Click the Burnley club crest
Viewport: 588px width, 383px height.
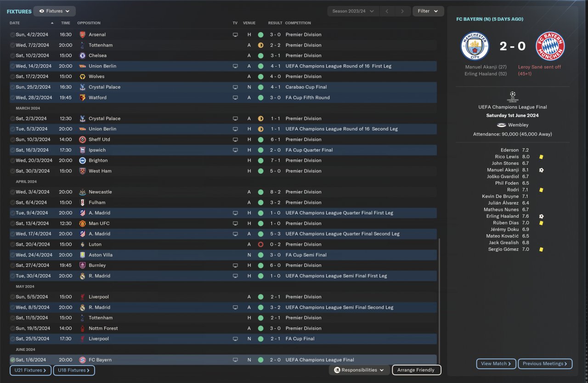click(82, 265)
